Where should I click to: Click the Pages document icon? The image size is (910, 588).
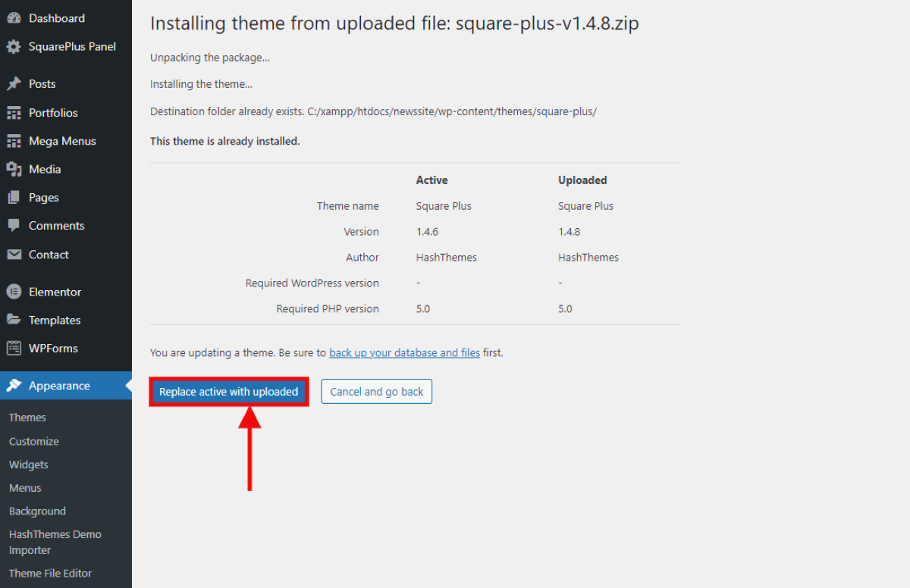pos(14,198)
